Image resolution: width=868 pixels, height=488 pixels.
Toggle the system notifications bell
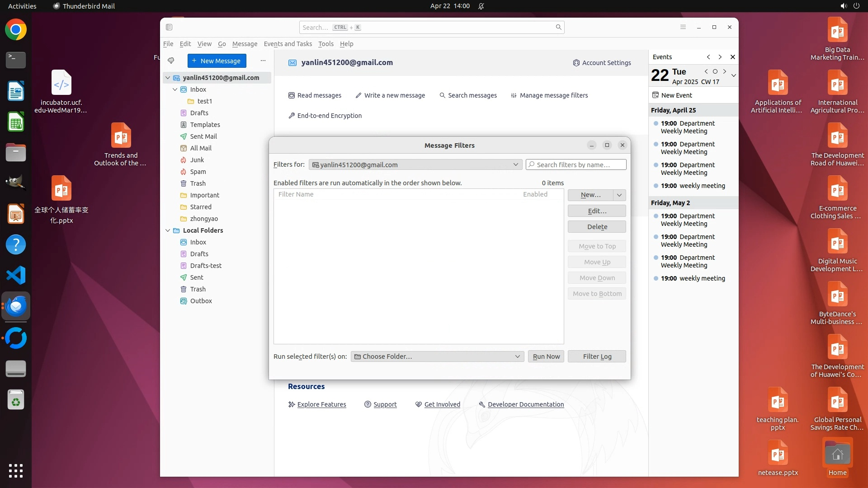[x=481, y=6]
